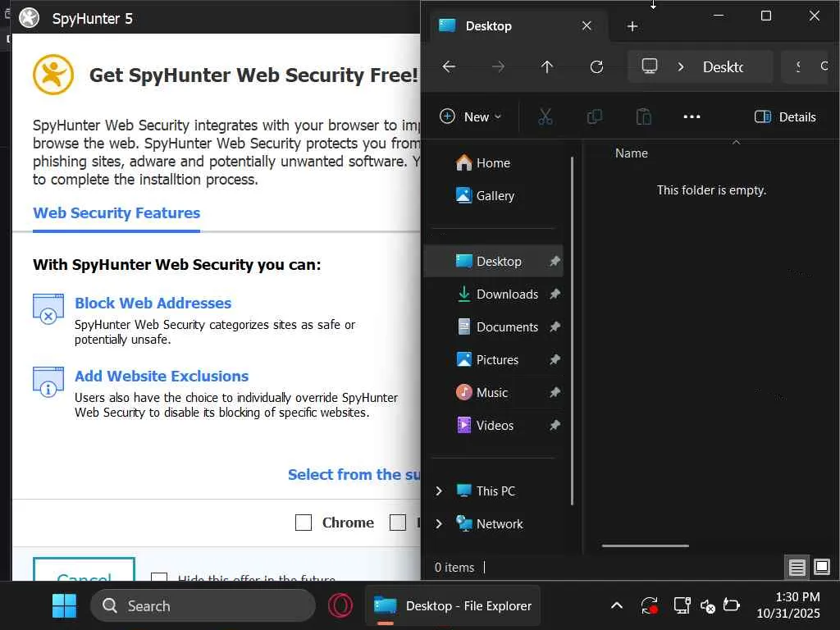Image resolution: width=840 pixels, height=630 pixels.
Task: Launch Opera browser from the taskbar
Action: pos(340,606)
